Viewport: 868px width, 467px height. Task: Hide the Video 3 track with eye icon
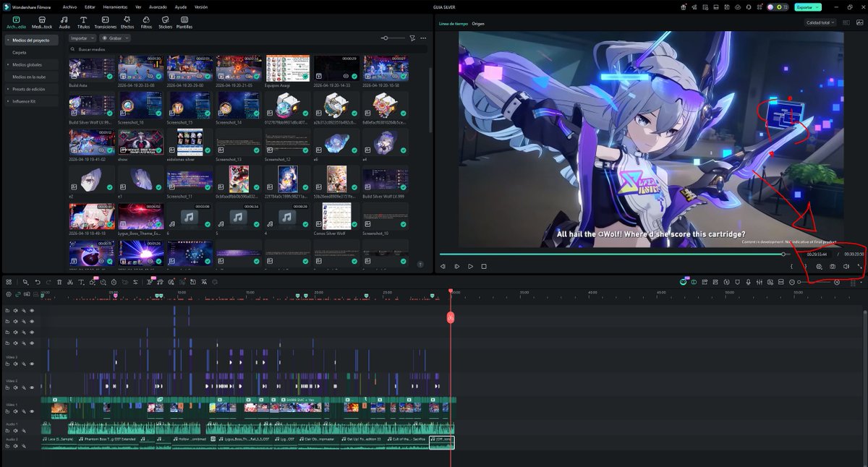point(32,364)
